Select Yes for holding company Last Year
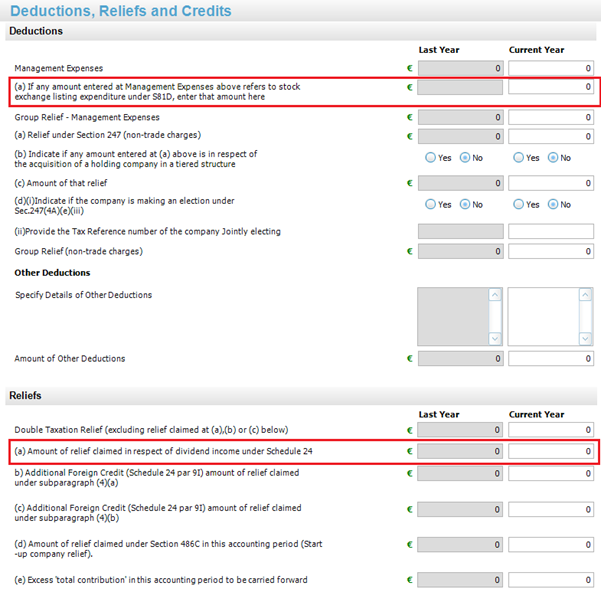This screenshot has width=601, height=596. click(430, 158)
